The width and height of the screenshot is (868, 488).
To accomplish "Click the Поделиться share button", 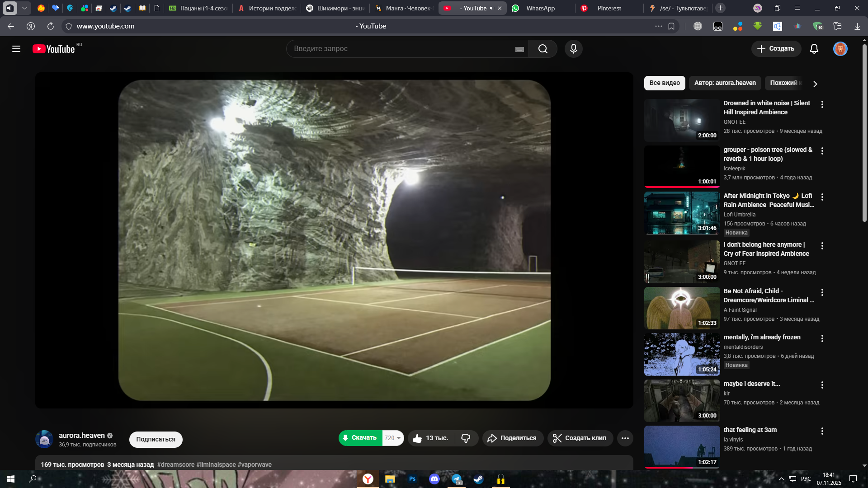I will pos(512,438).
